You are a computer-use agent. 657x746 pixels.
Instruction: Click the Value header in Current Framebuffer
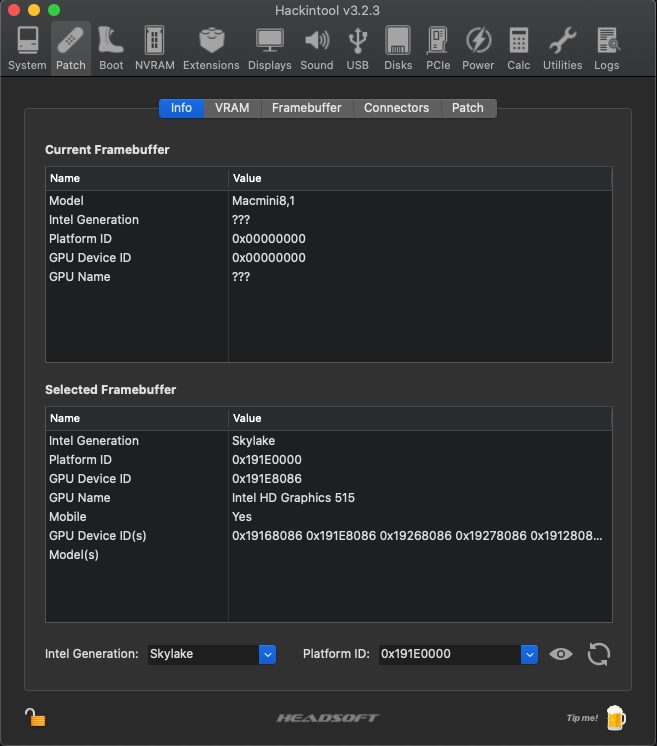[420, 178]
